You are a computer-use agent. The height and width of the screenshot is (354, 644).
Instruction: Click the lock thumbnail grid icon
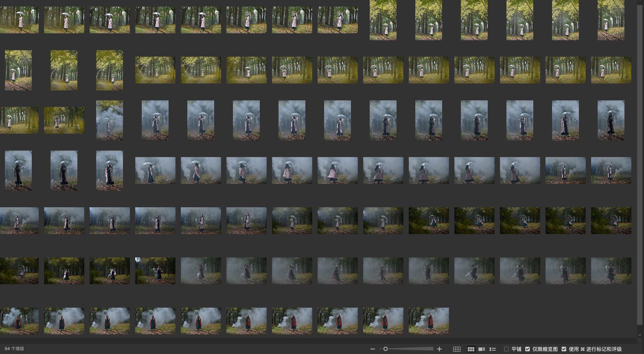[457, 349]
